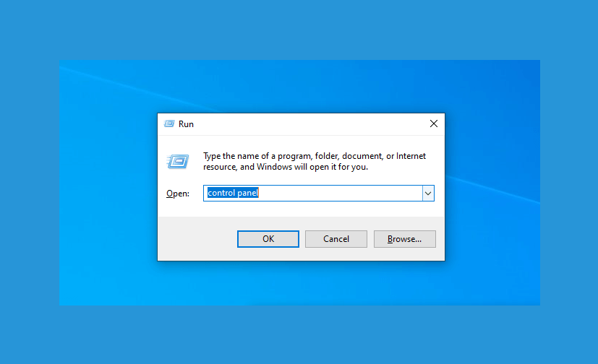Close the Run dialog with the X

(x=434, y=123)
